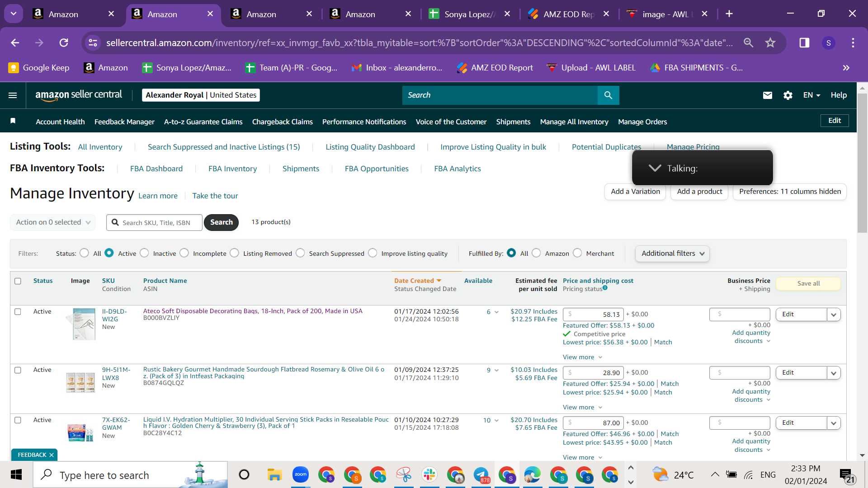Select the Listing Removed status filter
868x488 pixels.
pyautogui.click(x=234, y=253)
